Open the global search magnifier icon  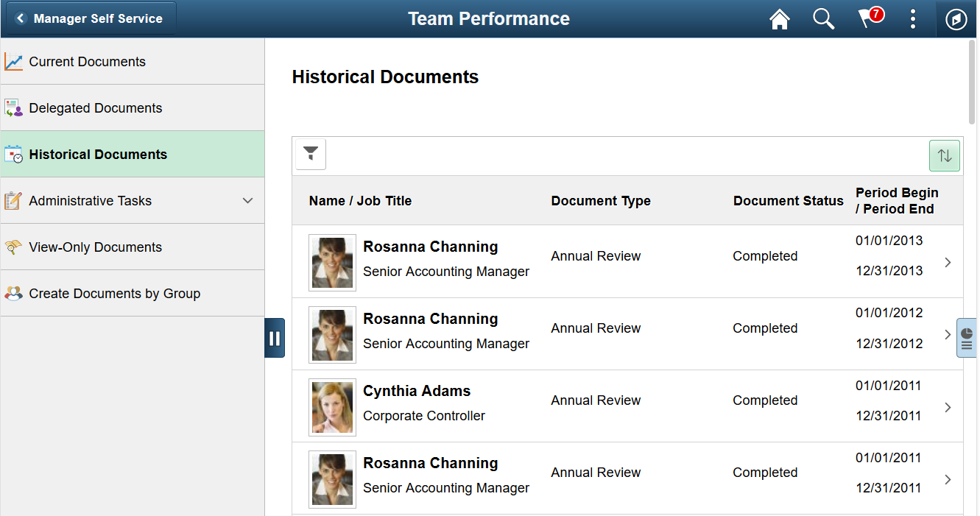point(823,19)
